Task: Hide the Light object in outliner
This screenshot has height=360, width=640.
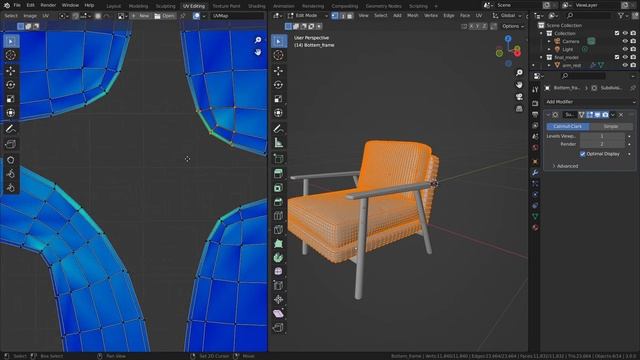Action: [625, 49]
